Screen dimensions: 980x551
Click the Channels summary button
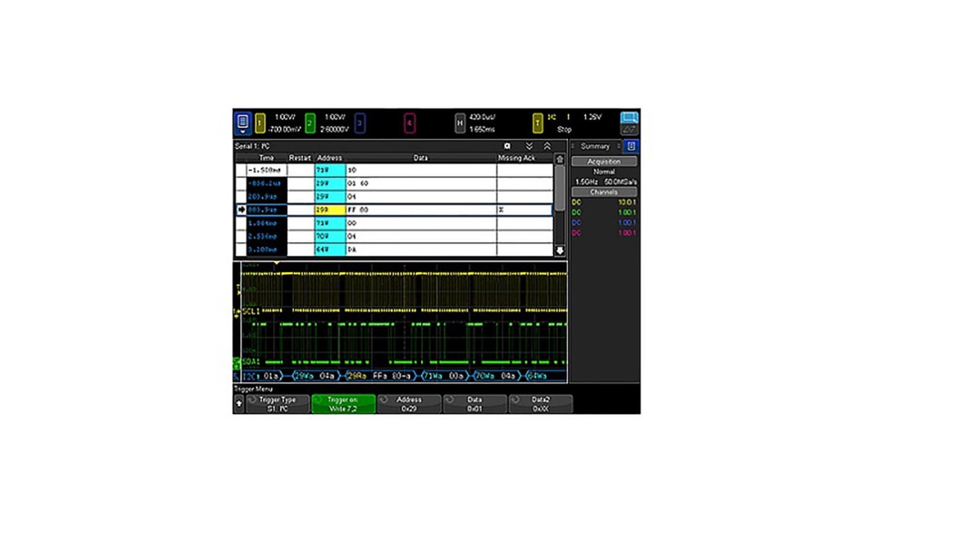click(x=604, y=192)
